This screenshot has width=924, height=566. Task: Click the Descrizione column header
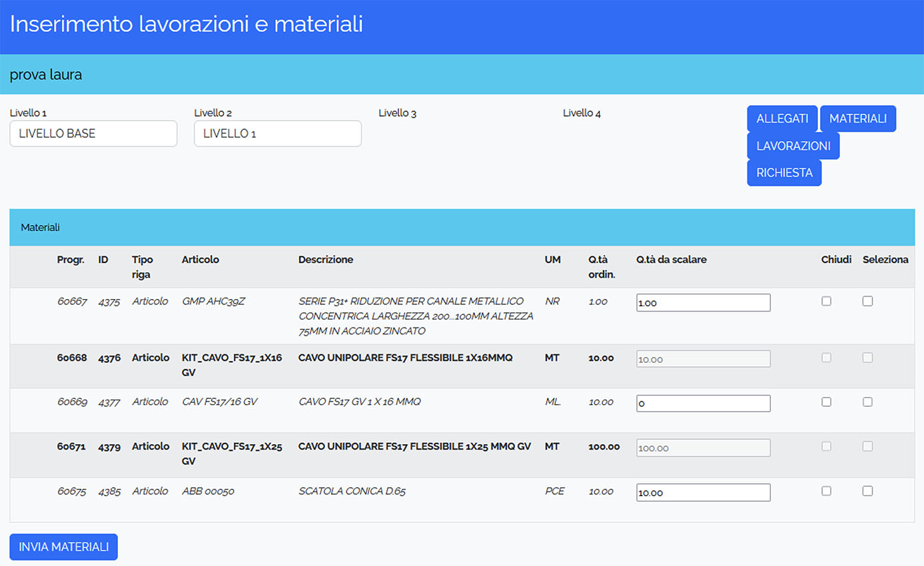[x=326, y=260]
